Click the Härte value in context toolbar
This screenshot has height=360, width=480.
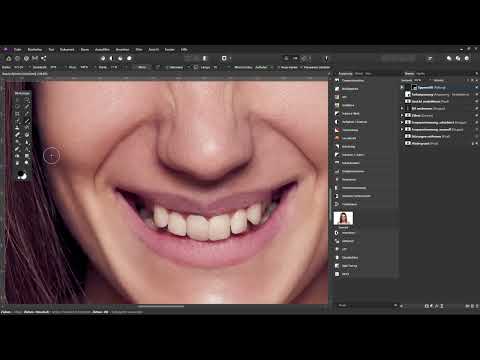click(x=114, y=67)
